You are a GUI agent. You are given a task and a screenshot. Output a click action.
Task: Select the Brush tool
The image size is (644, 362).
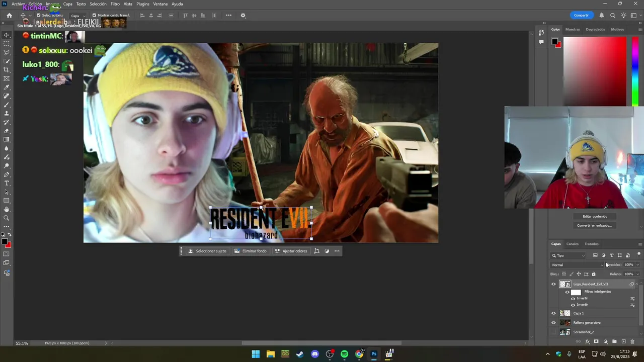(7, 105)
